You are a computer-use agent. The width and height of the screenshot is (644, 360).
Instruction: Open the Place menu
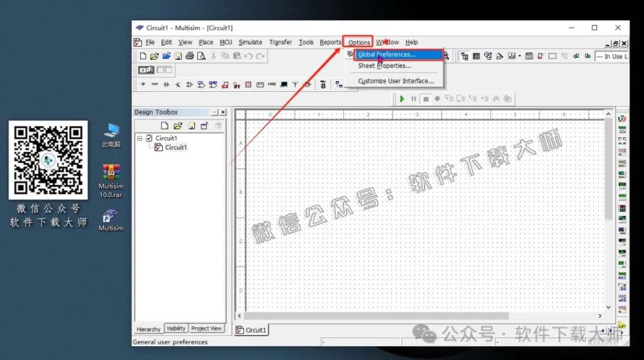coord(206,42)
